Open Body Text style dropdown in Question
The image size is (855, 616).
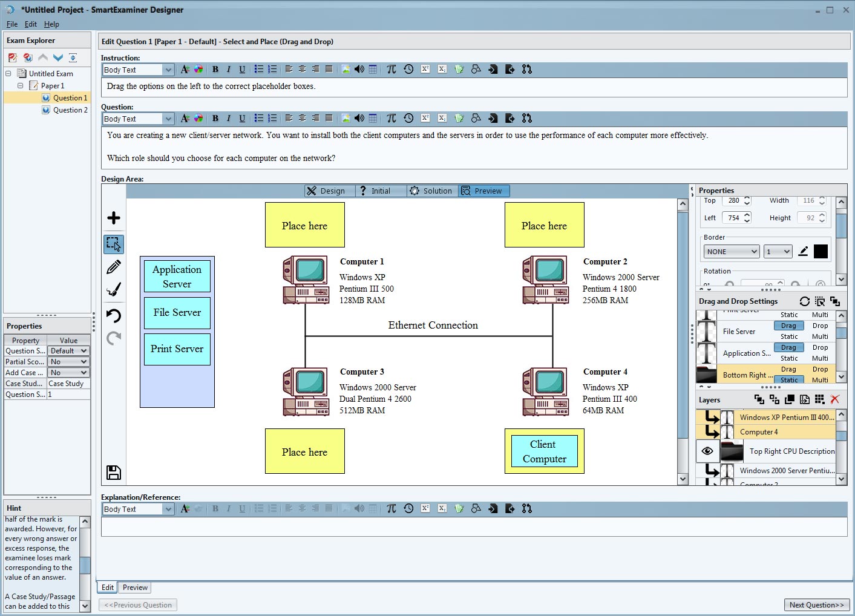[168, 119]
